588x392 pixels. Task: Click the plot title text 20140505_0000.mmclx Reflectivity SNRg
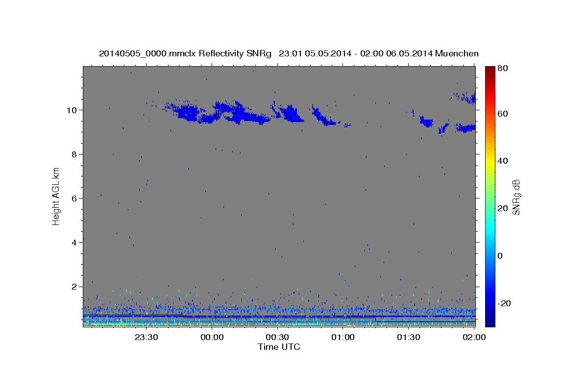(185, 53)
